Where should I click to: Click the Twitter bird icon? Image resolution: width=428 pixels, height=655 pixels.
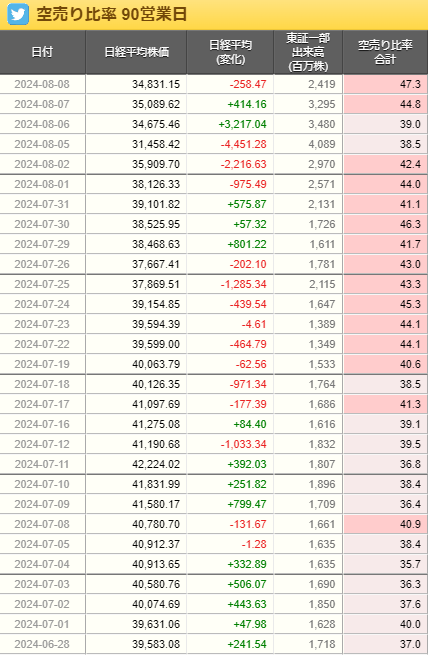(x=18, y=15)
